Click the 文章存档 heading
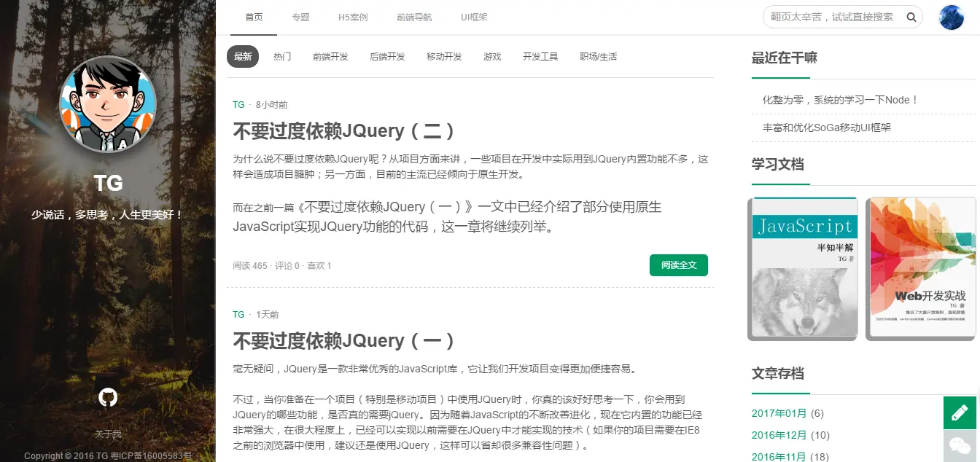The height and width of the screenshot is (462, 980). 778,373
